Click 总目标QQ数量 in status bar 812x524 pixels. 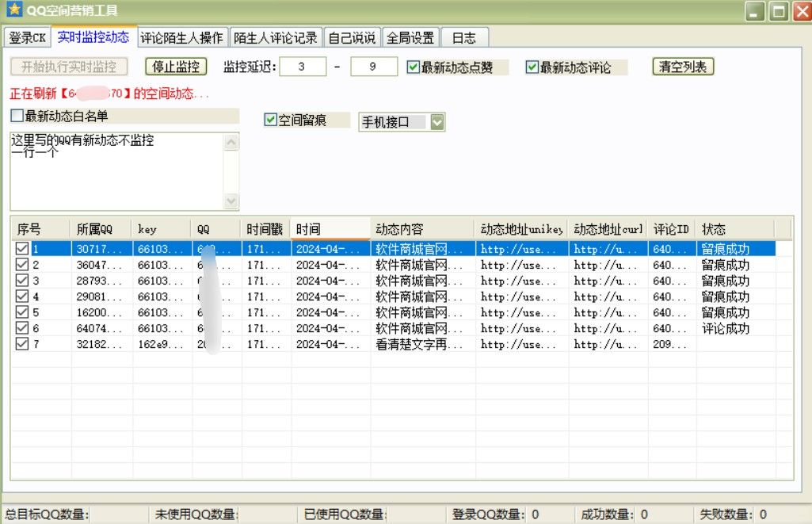(47, 514)
